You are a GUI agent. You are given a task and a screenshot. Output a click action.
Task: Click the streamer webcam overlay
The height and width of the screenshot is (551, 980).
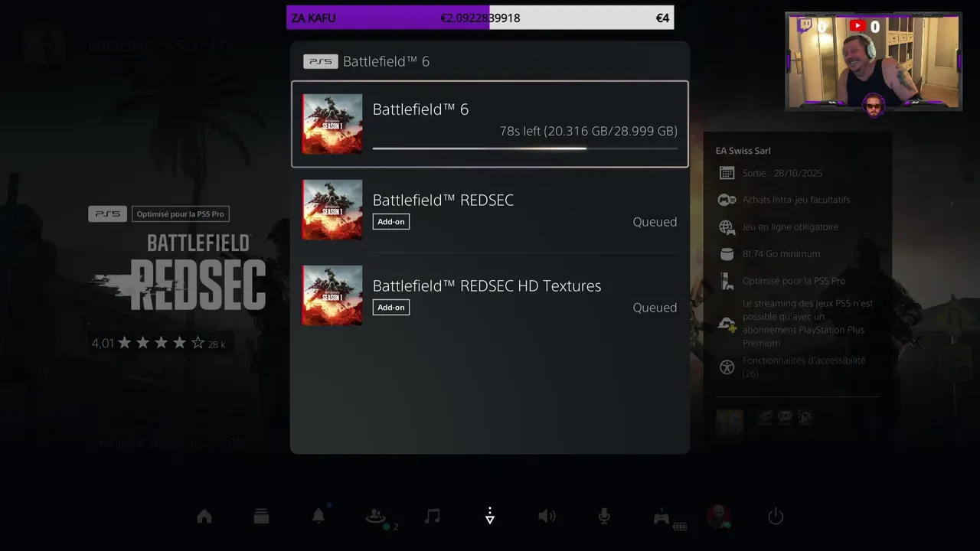coord(873,61)
